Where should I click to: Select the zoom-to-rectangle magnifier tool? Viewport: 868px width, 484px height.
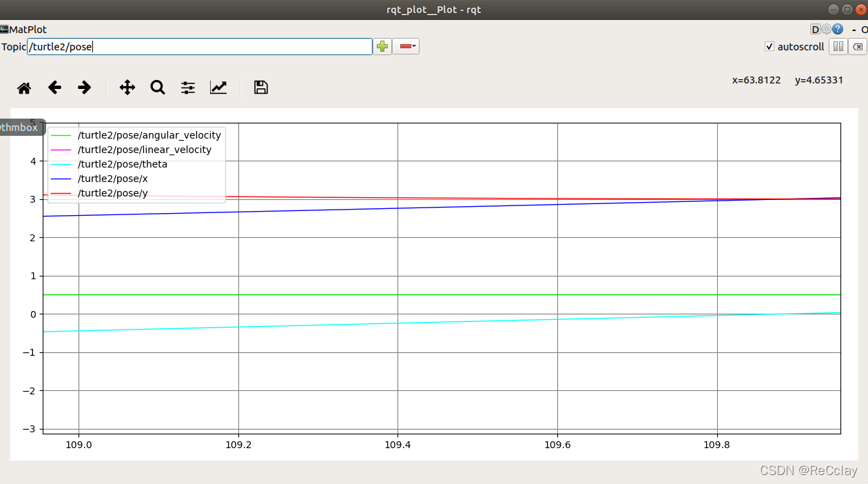pyautogui.click(x=158, y=88)
